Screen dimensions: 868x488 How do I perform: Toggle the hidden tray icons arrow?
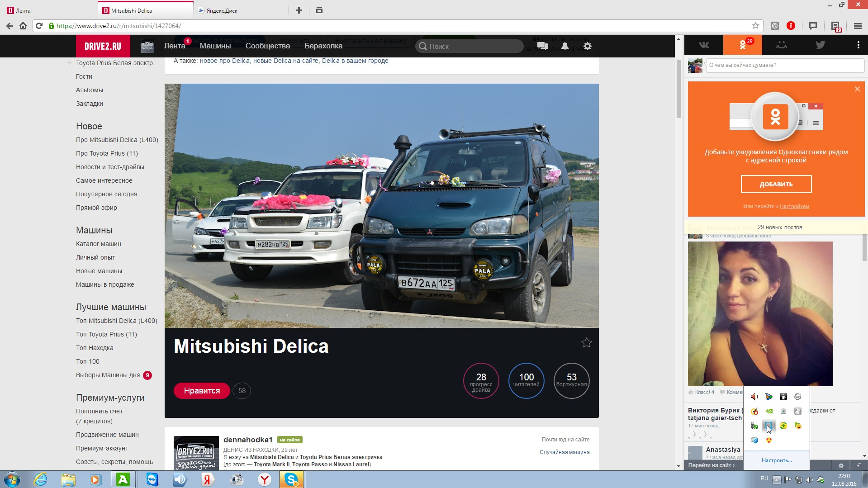[x=777, y=480]
